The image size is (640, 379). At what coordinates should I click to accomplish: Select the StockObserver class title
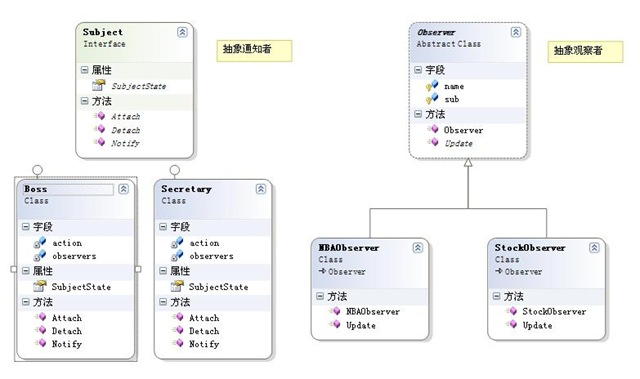[530, 248]
